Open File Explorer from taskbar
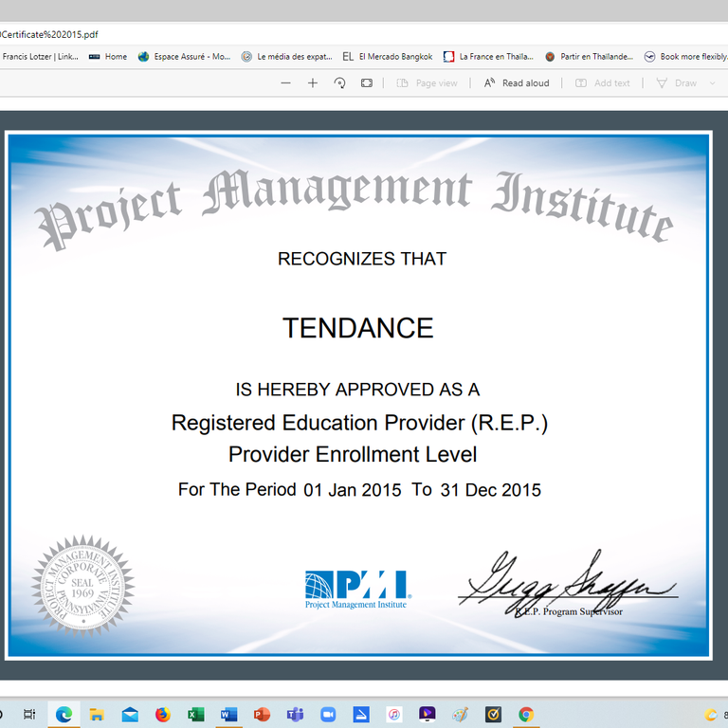The width and height of the screenshot is (728, 728). [x=97, y=714]
